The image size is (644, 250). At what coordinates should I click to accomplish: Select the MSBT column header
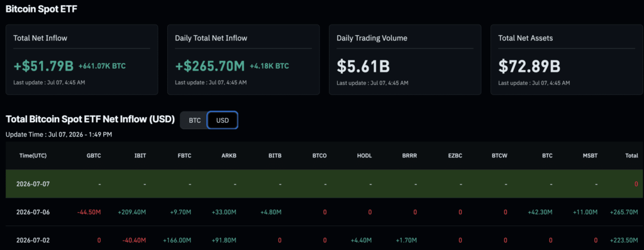coord(590,156)
